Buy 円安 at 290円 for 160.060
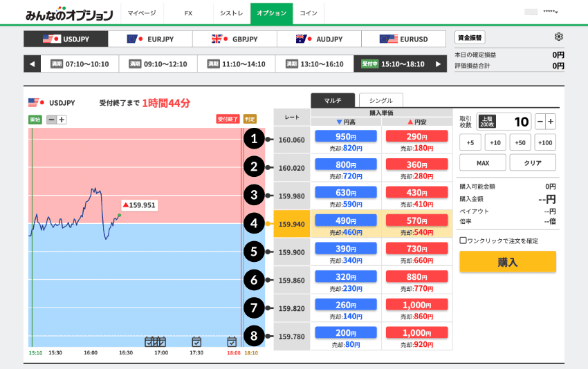Image resolution: width=588 pixels, height=369 pixels. 416,136
